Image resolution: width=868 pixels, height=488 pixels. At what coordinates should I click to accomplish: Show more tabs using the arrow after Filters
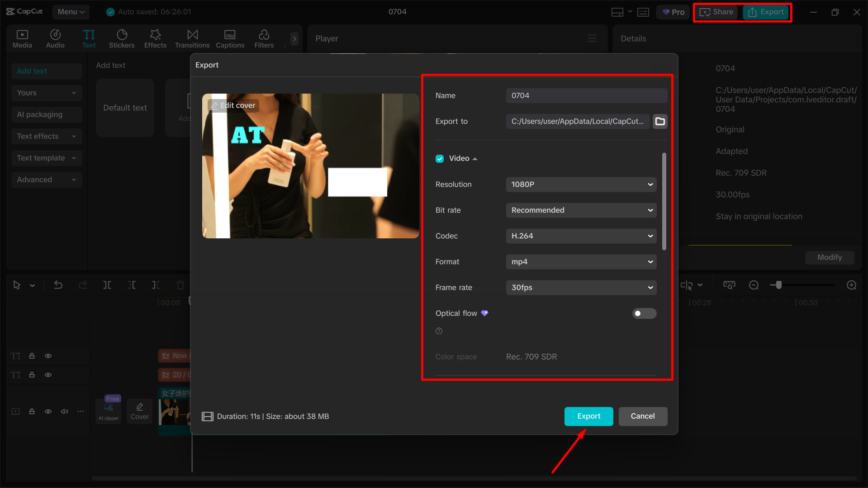point(294,39)
